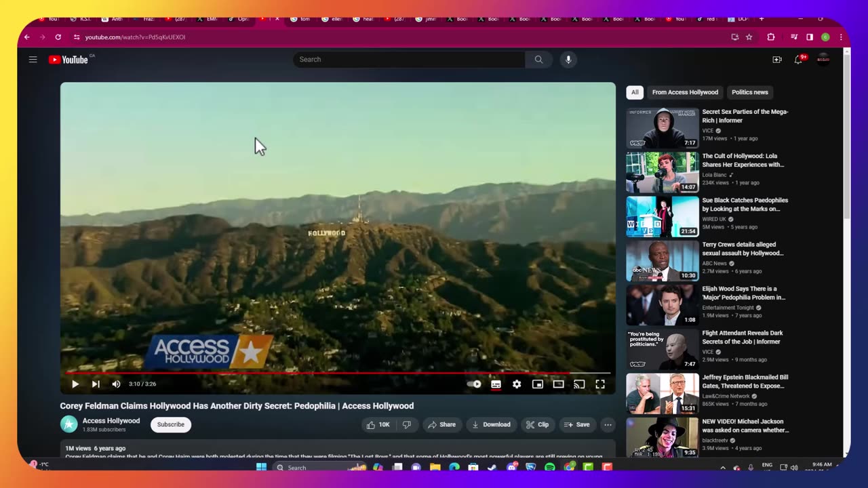Go to the YouTube home logo
The height and width of the screenshot is (488, 868).
point(68,60)
